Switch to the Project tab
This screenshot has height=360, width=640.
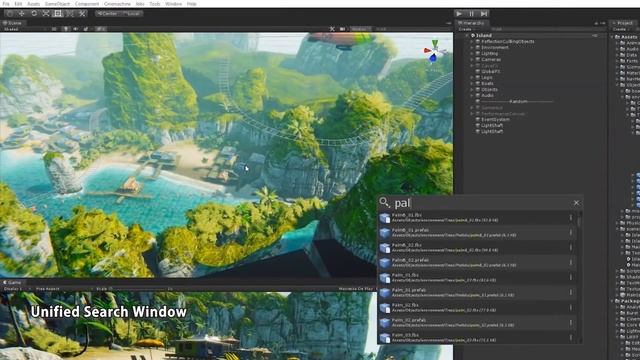pyautogui.click(x=622, y=23)
